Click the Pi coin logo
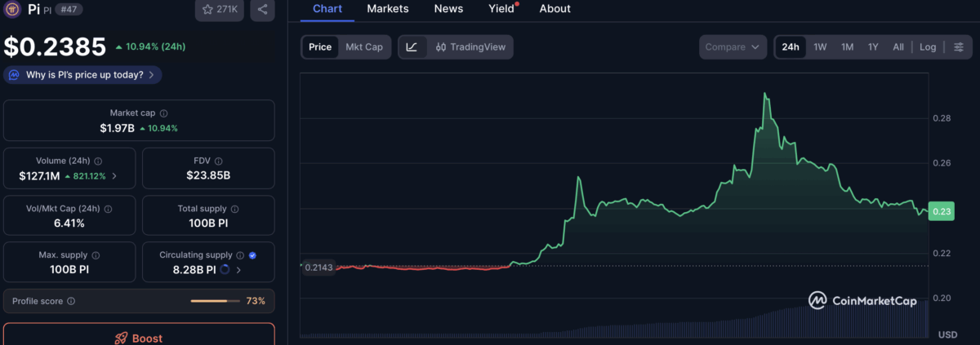 click(13, 9)
